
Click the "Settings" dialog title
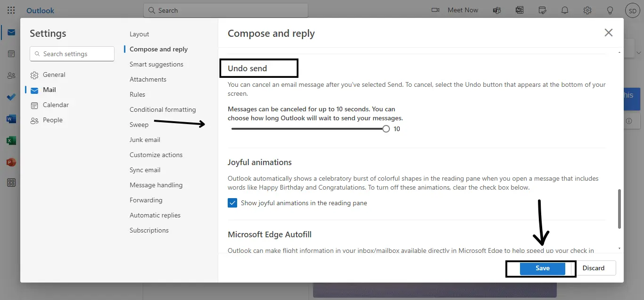pos(48,33)
